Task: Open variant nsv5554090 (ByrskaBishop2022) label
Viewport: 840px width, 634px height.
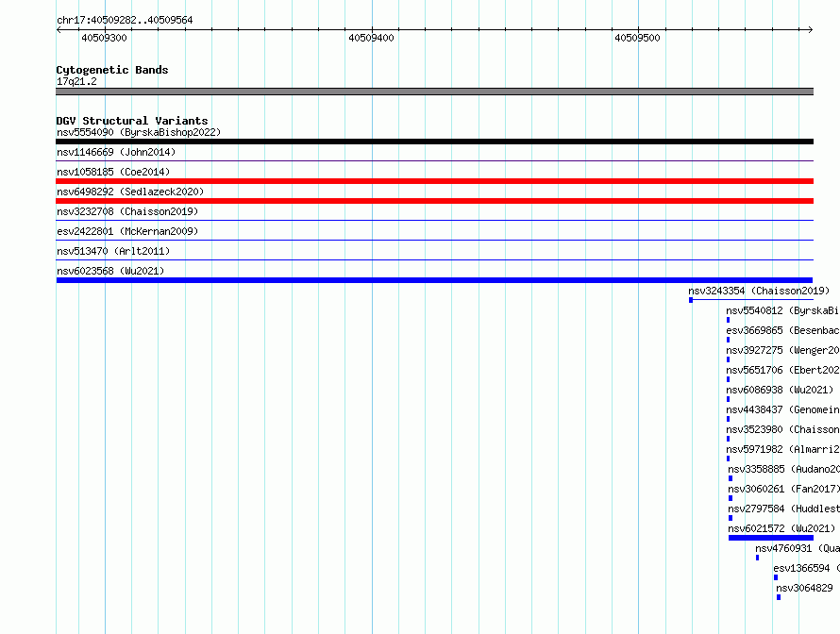Action: [x=139, y=132]
